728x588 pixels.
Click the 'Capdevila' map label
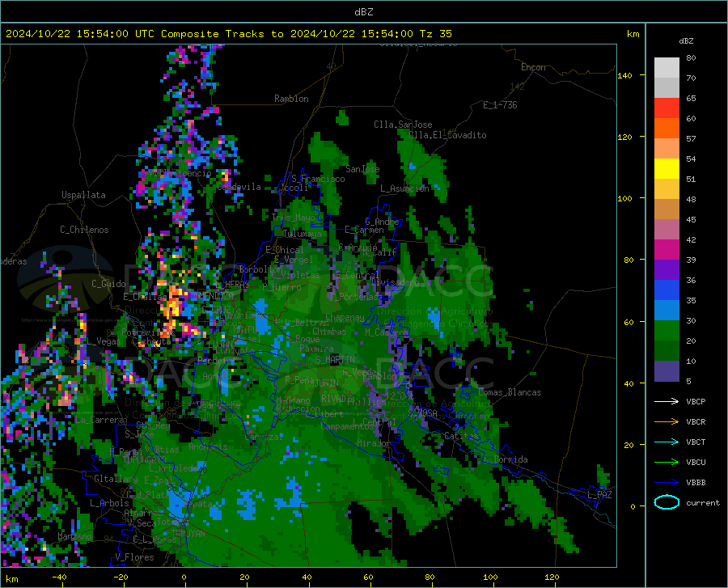[x=239, y=187]
